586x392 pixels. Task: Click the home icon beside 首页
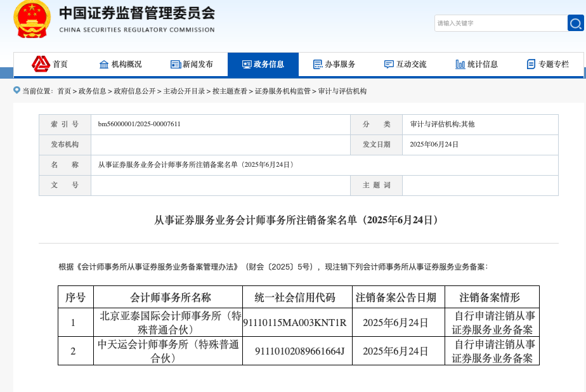(x=41, y=64)
